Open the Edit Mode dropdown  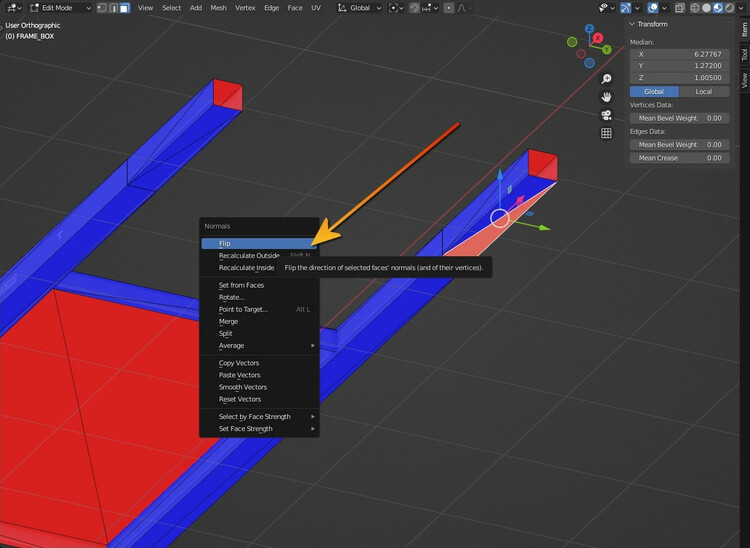pyautogui.click(x=60, y=8)
